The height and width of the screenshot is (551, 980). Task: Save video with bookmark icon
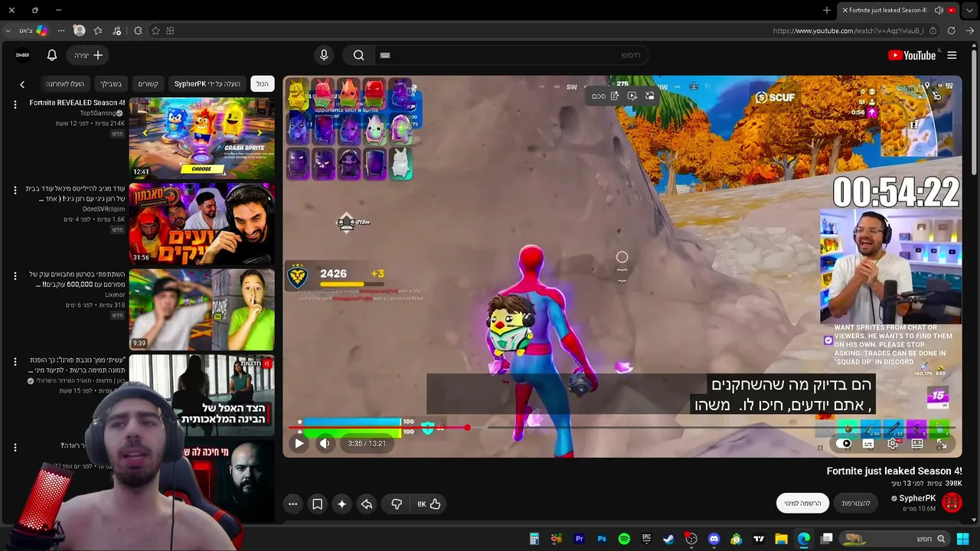tap(318, 504)
